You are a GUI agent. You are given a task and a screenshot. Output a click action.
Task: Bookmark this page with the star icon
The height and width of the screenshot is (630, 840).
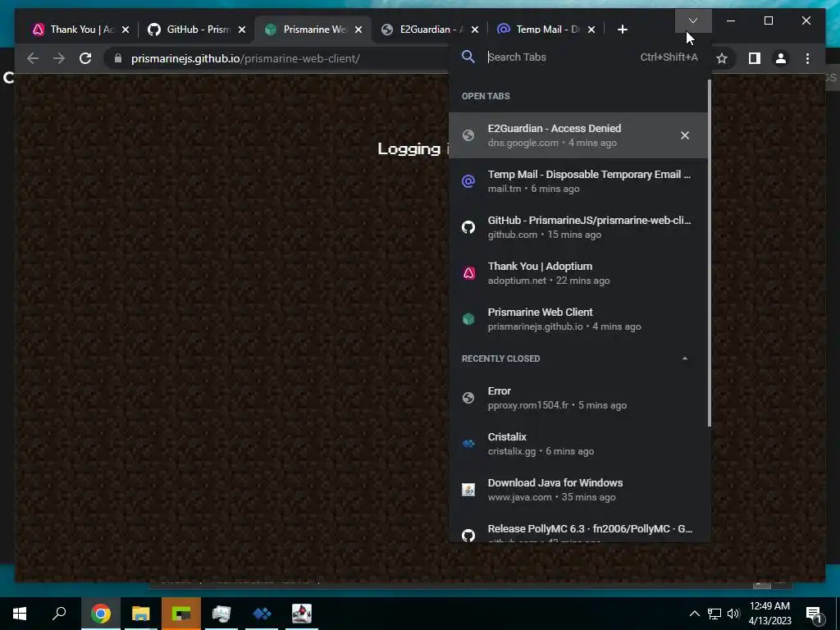pyautogui.click(x=722, y=58)
